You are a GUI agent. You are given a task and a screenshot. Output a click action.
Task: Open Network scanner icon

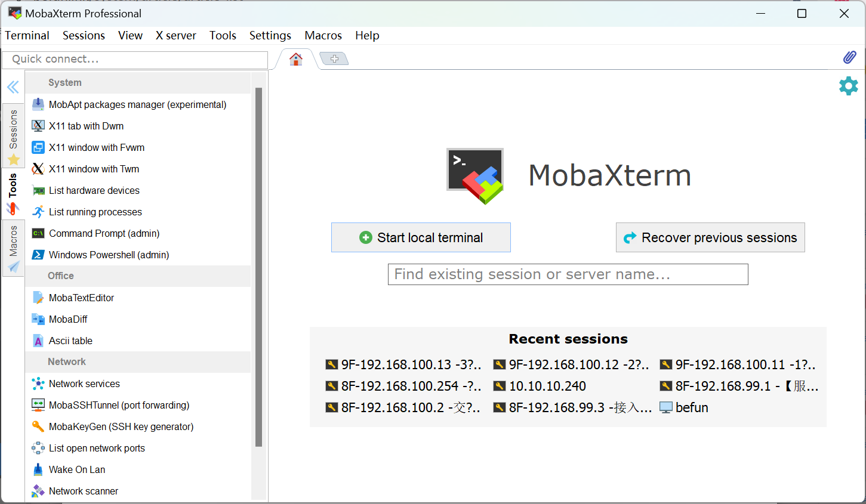pyautogui.click(x=38, y=491)
